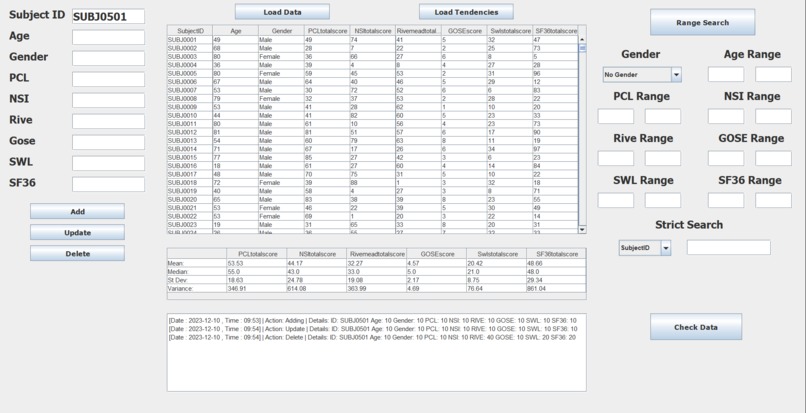This screenshot has width=806, height=413.
Task: Click the Load Tendencies button
Action: (466, 12)
